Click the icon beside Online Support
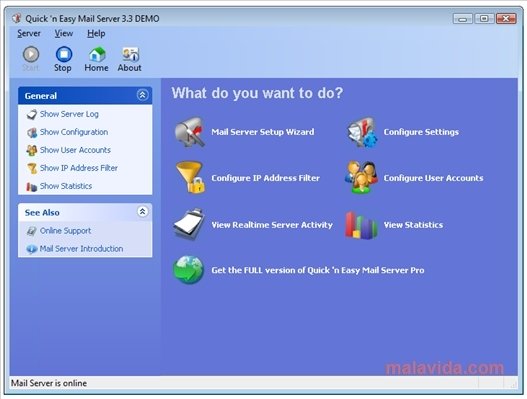 pos(32,231)
